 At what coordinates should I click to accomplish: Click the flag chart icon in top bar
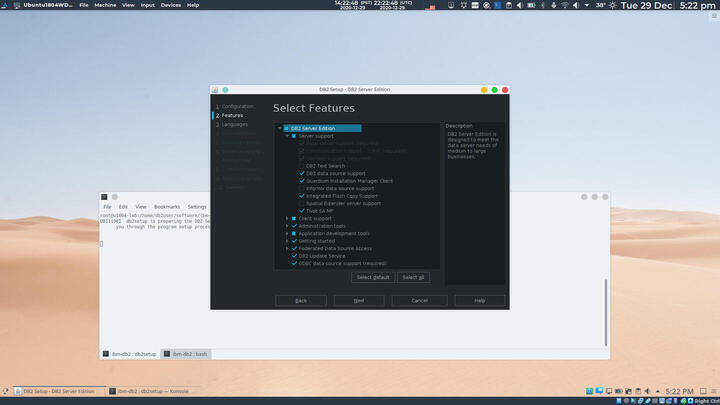(430, 7)
